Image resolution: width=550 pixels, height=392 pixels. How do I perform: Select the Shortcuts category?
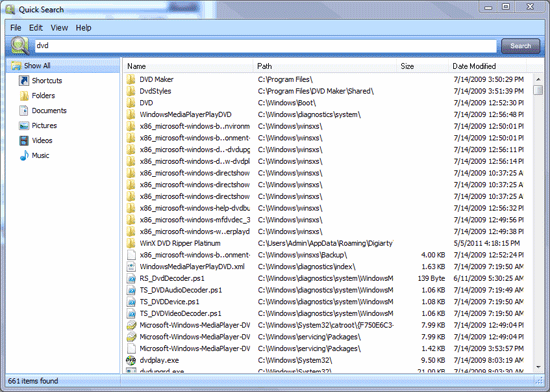(x=47, y=81)
